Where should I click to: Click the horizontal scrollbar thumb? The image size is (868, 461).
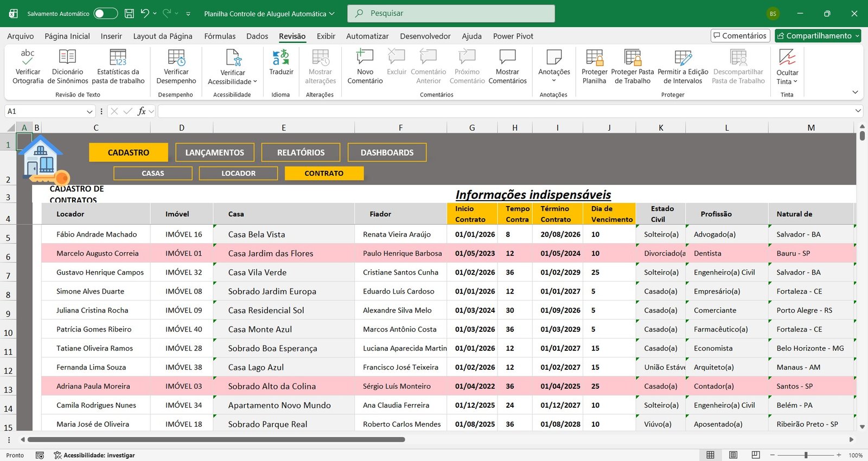pyautogui.click(x=216, y=439)
